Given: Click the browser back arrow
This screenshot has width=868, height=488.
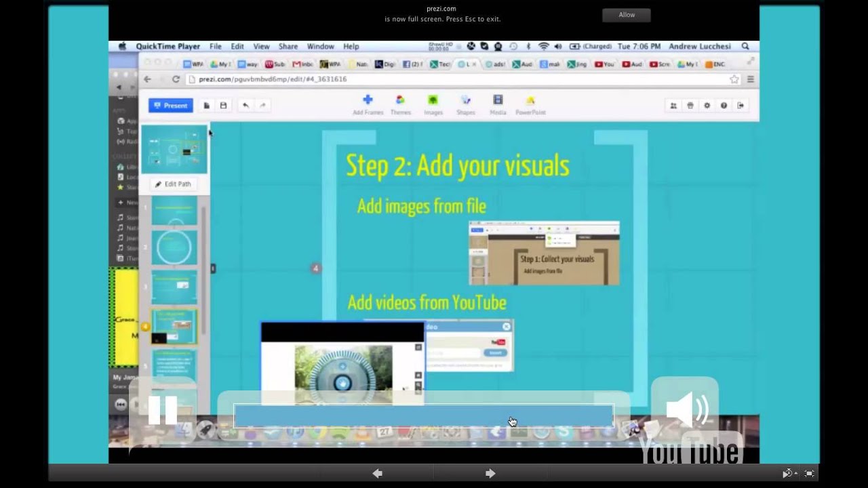Looking at the screenshot, I should (x=147, y=79).
